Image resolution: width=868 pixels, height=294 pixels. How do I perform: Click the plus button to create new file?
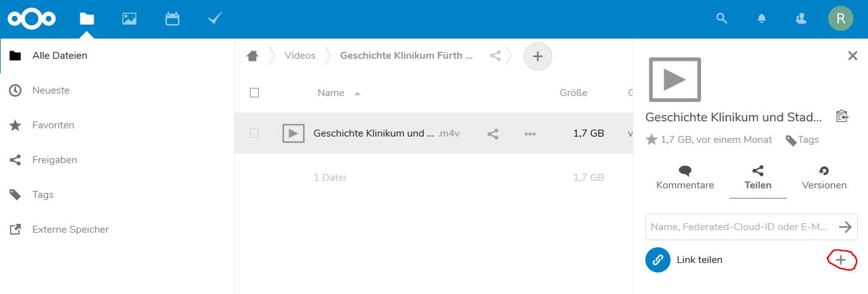pos(538,56)
